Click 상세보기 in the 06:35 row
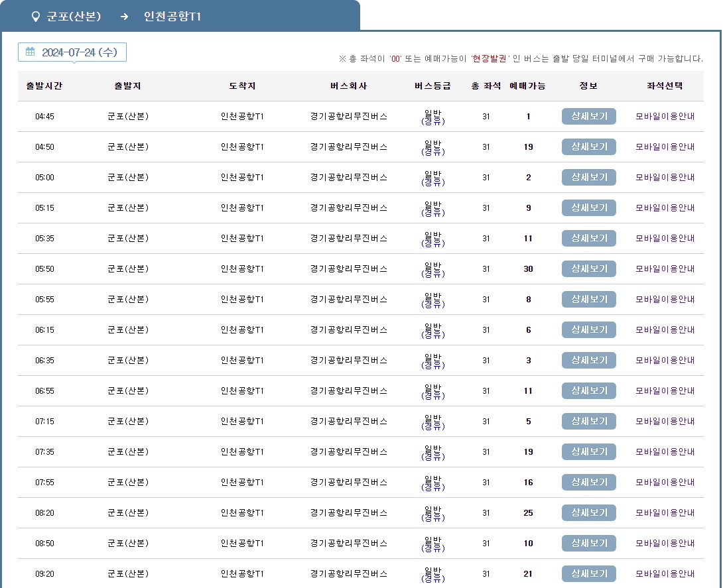723x588 pixels. tap(589, 360)
